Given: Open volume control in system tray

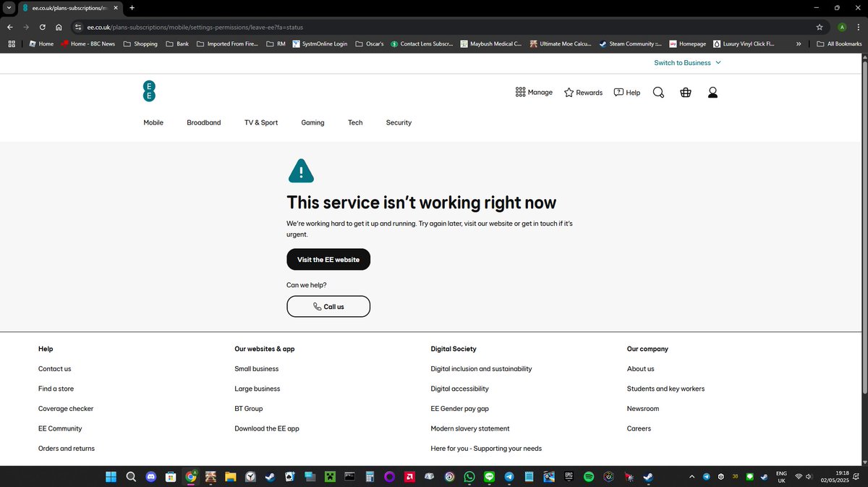Looking at the screenshot, I should point(809,477).
